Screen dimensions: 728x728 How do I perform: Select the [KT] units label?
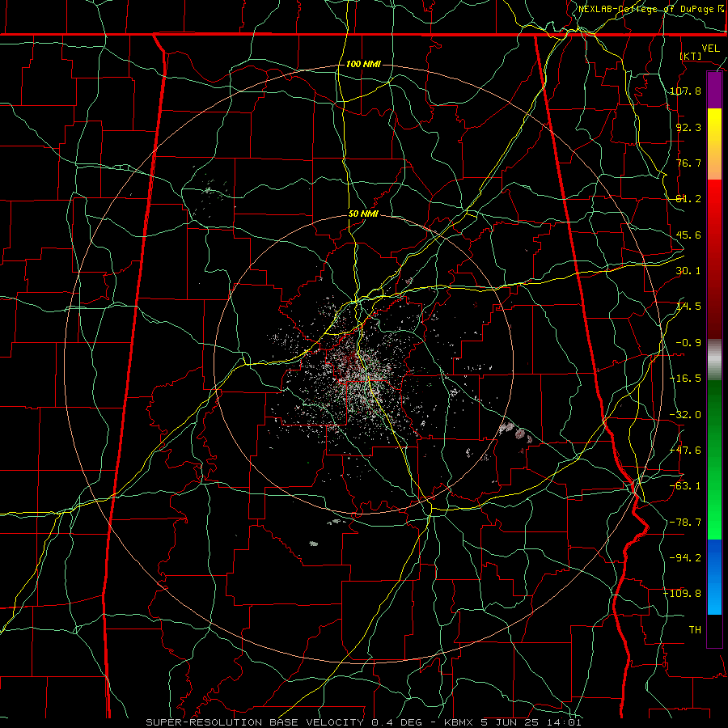(x=691, y=56)
